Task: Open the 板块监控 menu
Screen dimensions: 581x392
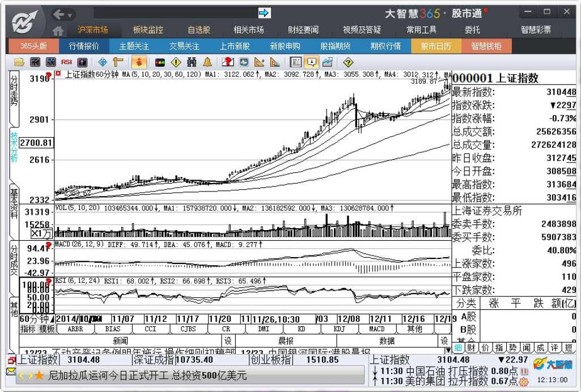Action: tap(148, 29)
